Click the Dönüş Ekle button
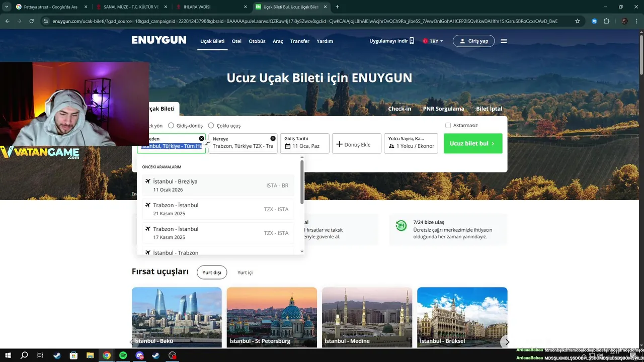 [357, 143]
